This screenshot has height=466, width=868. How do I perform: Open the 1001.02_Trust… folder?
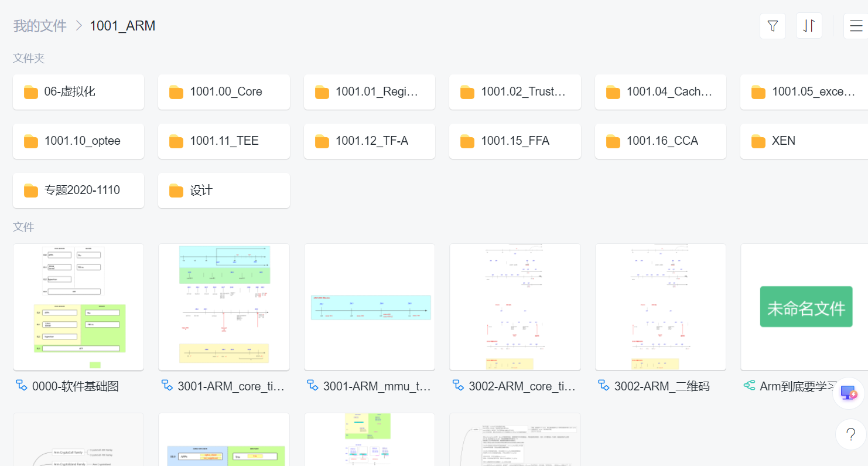[515, 92]
